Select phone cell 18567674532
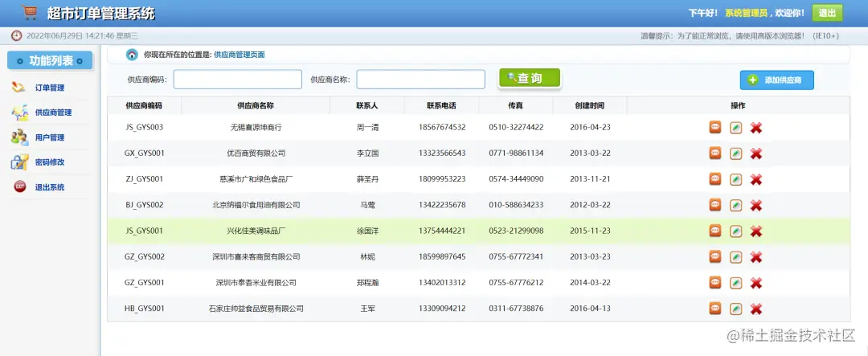The height and width of the screenshot is (356, 868). [x=442, y=127]
